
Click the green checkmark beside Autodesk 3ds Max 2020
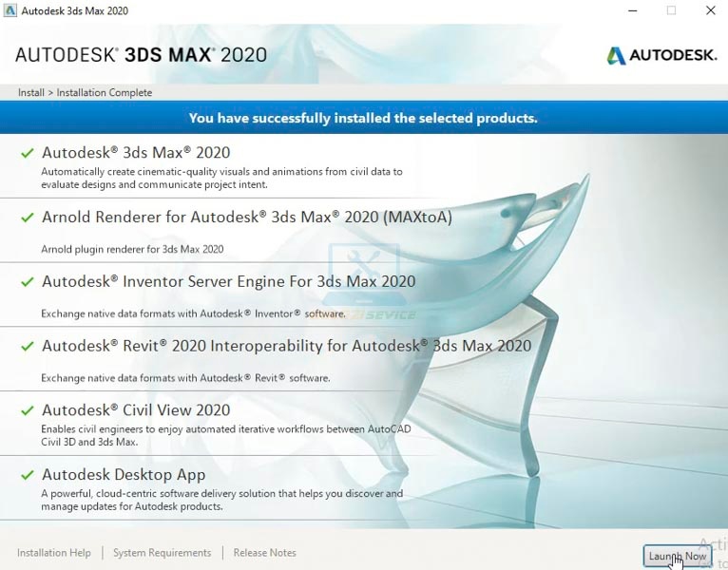(28, 153)
